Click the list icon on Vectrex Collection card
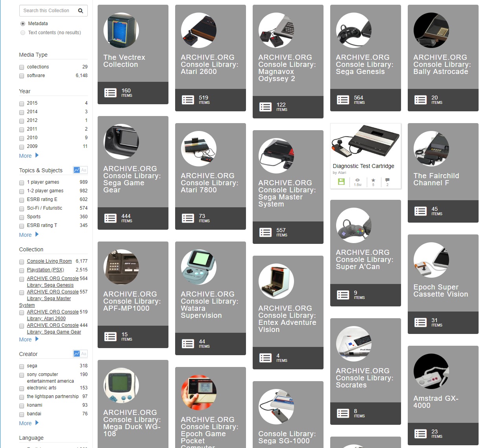 pos(110,93)
